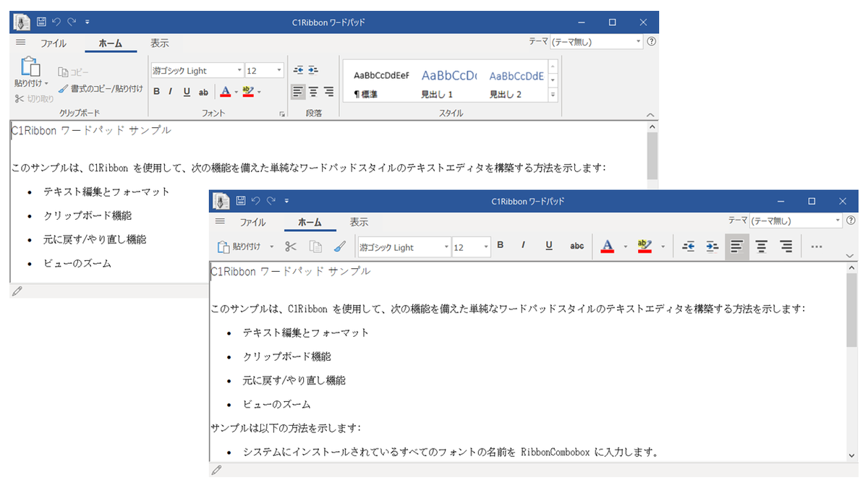Select the ホーム tab in the back window
This screenshot has height=488, width=868.
coord(111,43)
